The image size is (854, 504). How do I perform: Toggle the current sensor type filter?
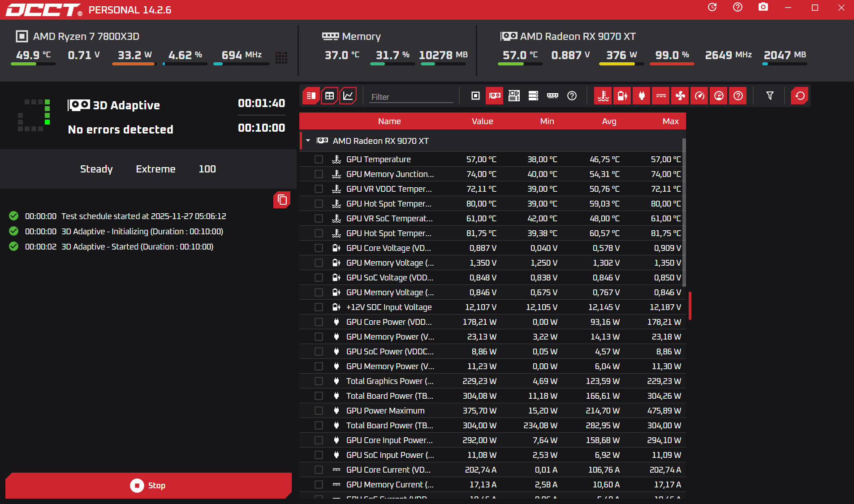661,96
